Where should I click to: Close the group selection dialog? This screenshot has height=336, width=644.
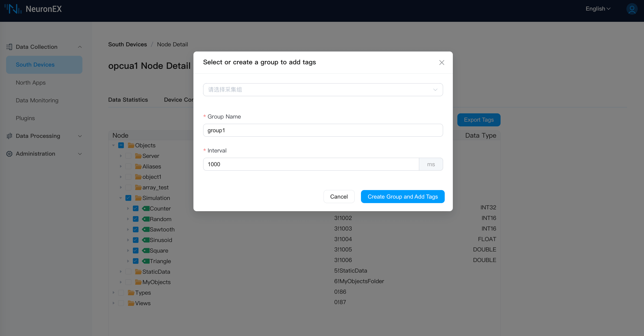click(442, 62)
